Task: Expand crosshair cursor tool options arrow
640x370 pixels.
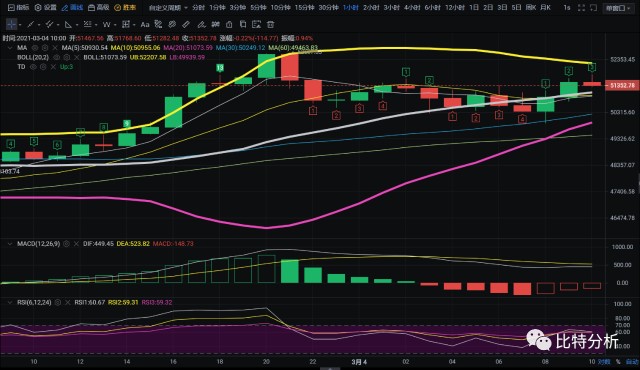Action: pyautogui.click(x=20, y=25)
